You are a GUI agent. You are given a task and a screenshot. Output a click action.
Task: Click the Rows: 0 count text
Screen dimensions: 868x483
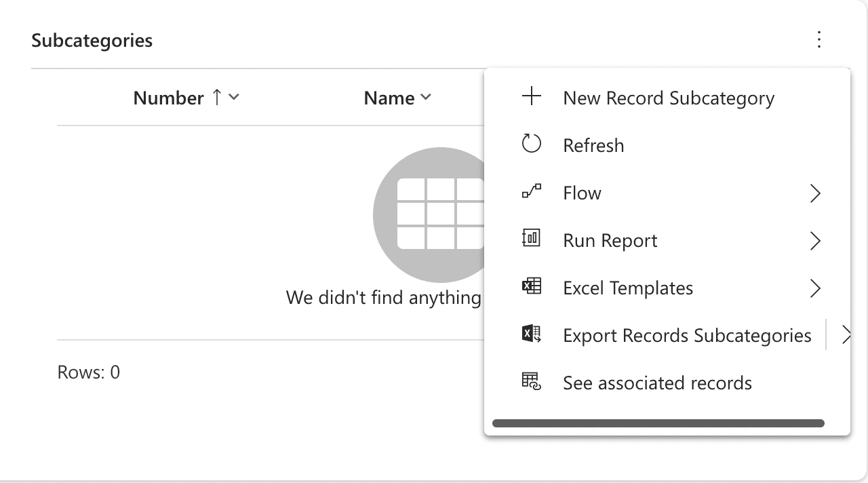coord(89,372)
